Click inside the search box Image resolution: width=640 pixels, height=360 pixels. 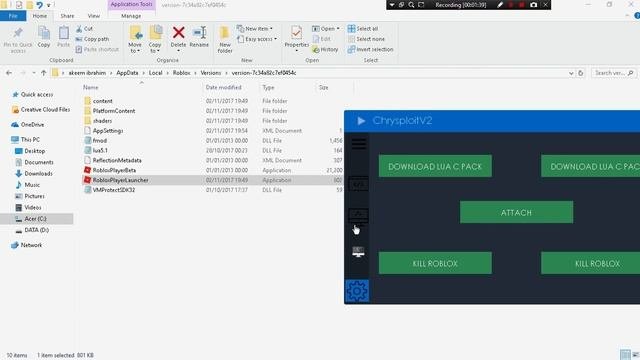(613, 73)
